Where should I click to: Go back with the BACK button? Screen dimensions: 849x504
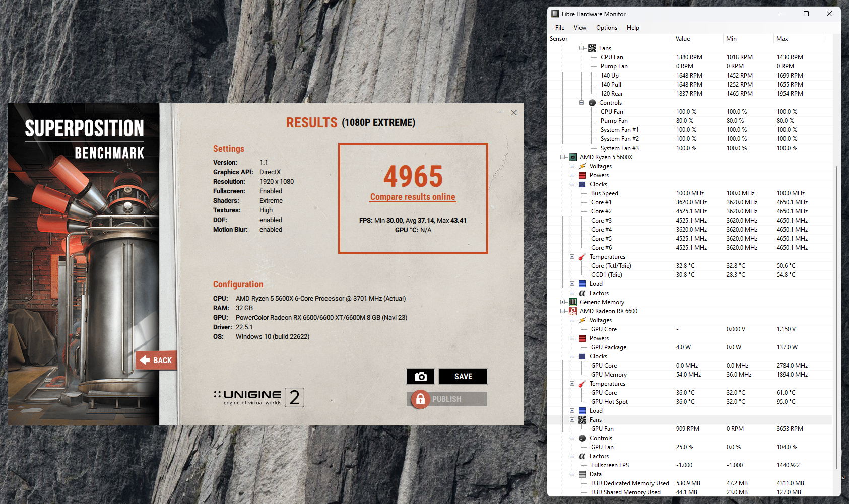click(156, 360)
